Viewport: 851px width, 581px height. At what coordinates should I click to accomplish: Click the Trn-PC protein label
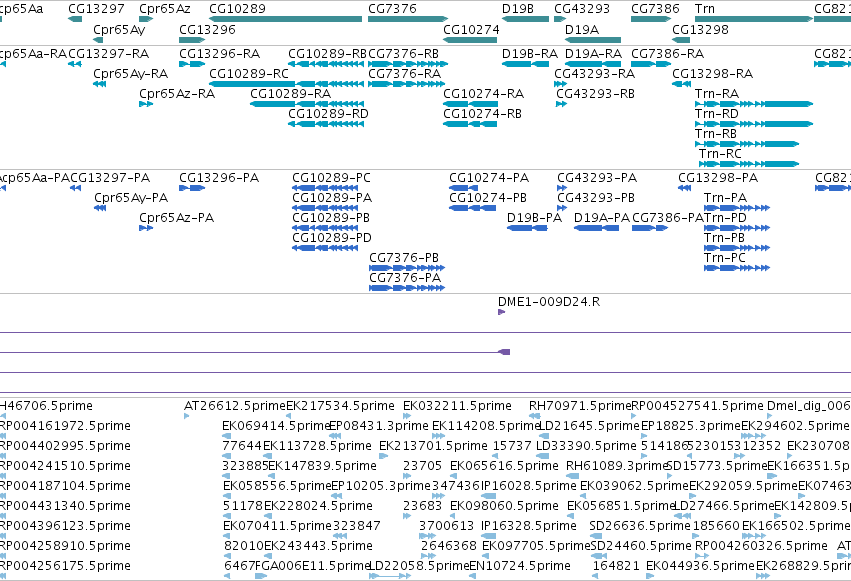(725, 258)
